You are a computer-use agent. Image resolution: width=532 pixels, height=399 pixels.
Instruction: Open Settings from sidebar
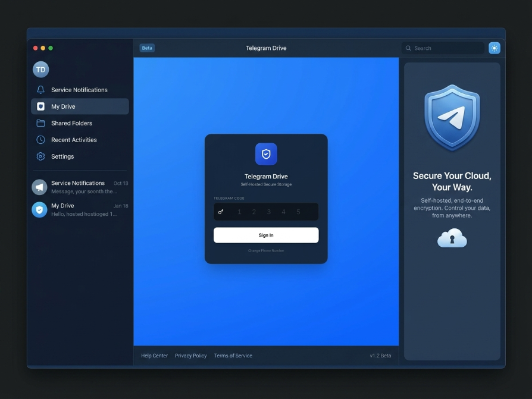coord(80,156)
